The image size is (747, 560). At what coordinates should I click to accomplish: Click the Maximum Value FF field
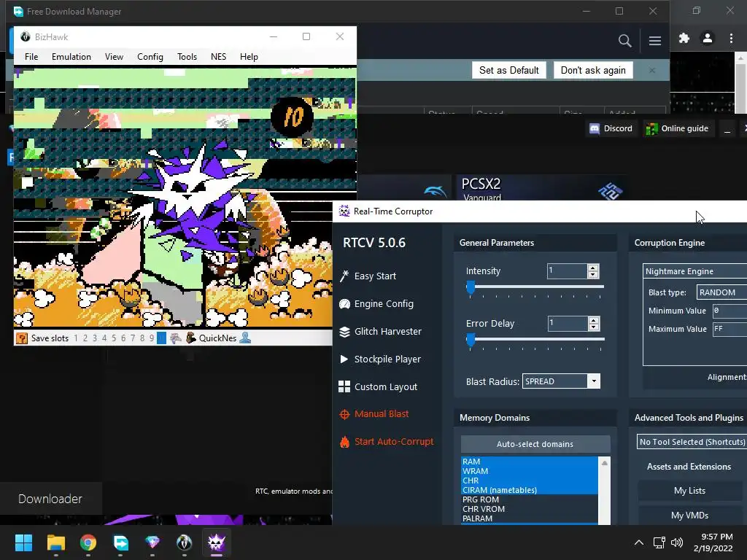[729, 329]
